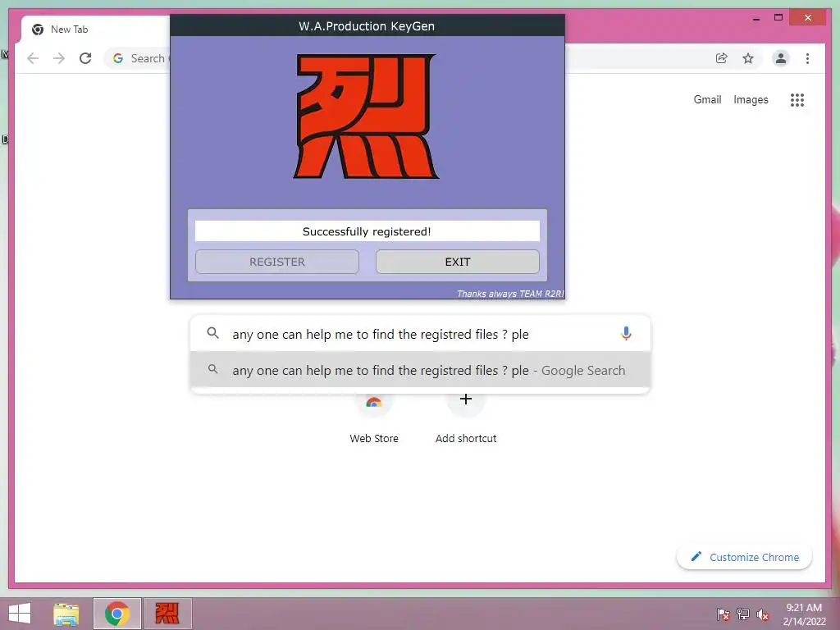Open the network tray icon
The height and width of the screenshot is (630, 840).
click(x=743, y=614)
